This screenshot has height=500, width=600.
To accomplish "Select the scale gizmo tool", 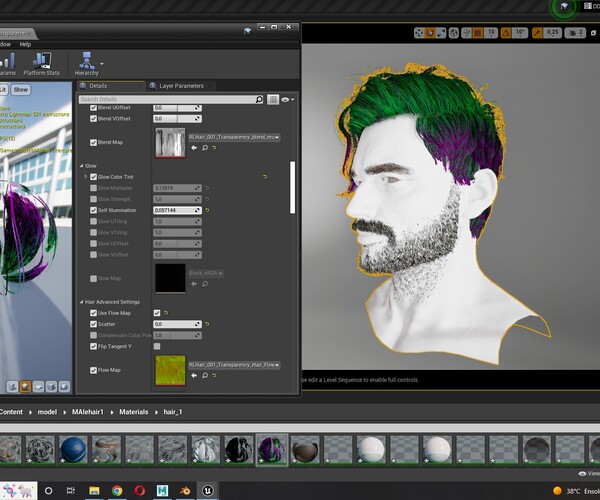I will (441, 33).
